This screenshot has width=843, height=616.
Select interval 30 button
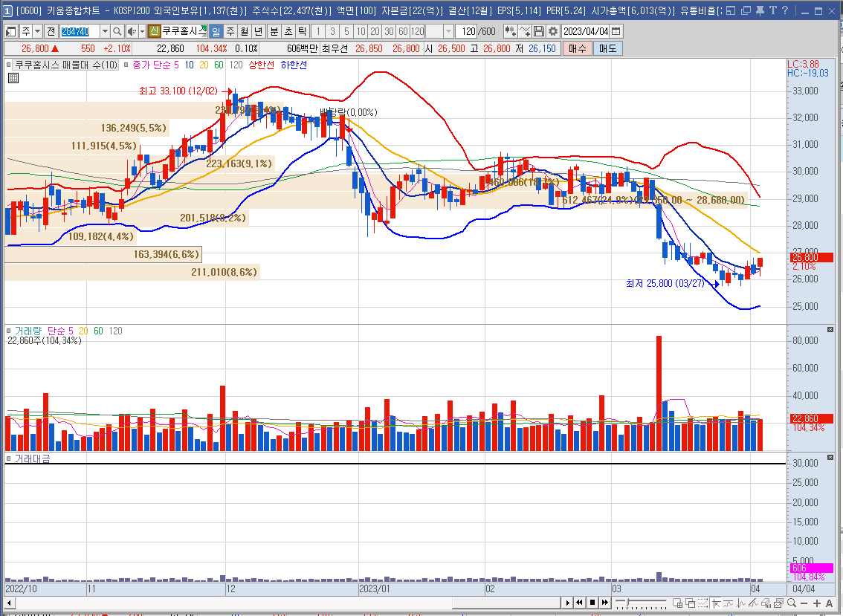coord(390,32)
